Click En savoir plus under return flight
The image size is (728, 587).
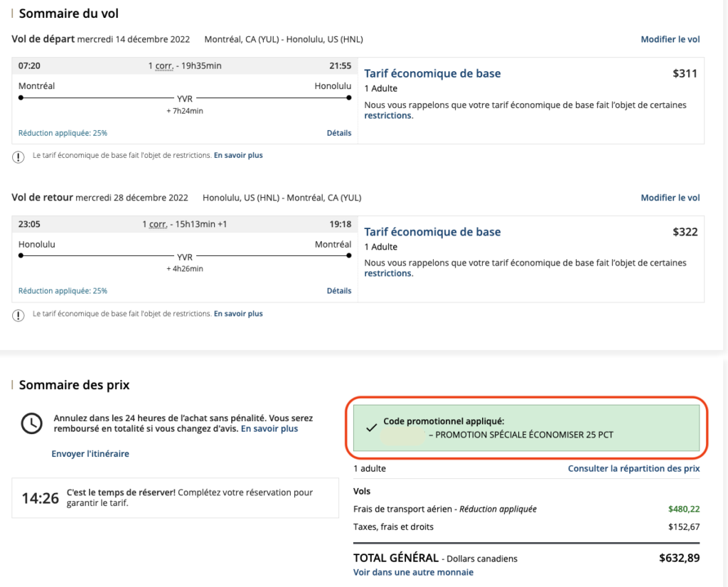[238, 314]
